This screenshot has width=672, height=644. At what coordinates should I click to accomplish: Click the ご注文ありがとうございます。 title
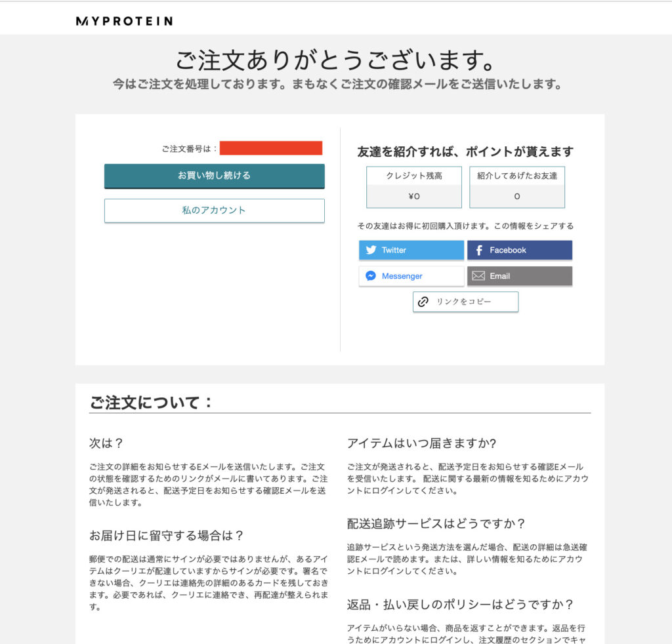tap(335, 61)
